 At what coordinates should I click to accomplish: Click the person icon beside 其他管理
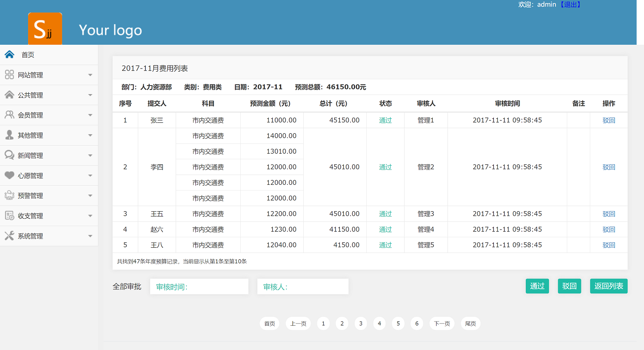pos(9,135)
